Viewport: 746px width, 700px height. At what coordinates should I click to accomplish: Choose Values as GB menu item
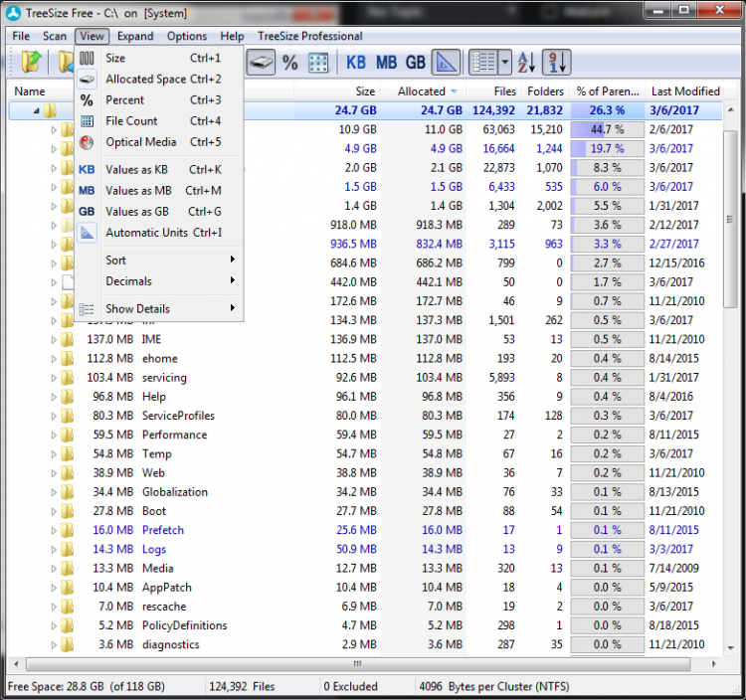click(159, 211)
